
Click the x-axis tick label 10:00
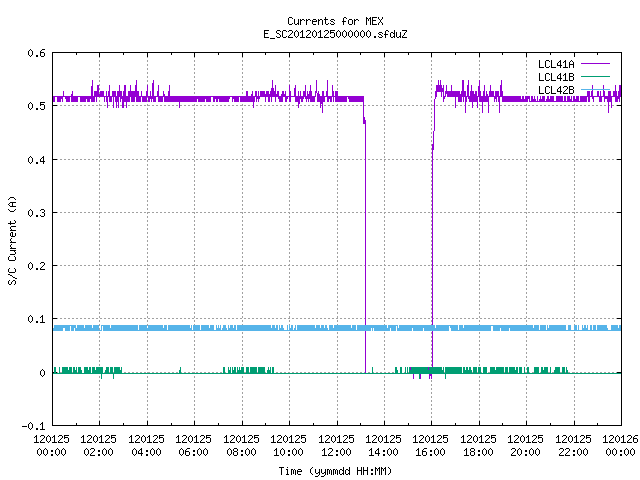point(288,452)
